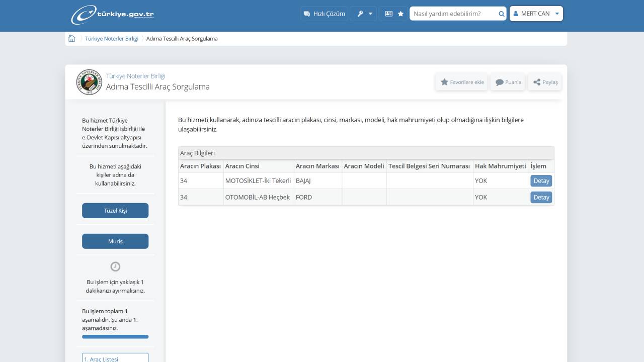
Task: View Detay for the BAJAJ motorcycle
Action: (541, 180)
